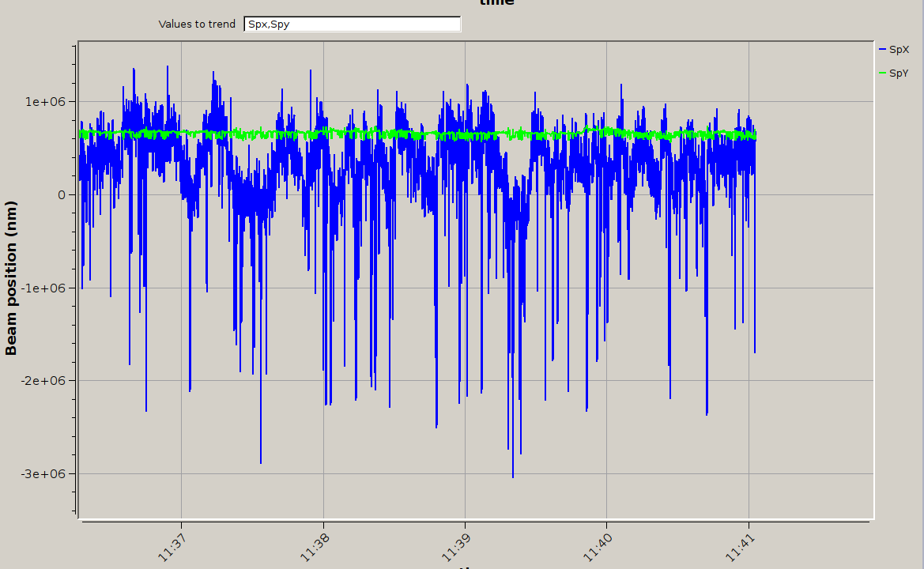
Task: Click the deepest blue SpX spike below -3e+06
Action: click(x=512, y=476)
